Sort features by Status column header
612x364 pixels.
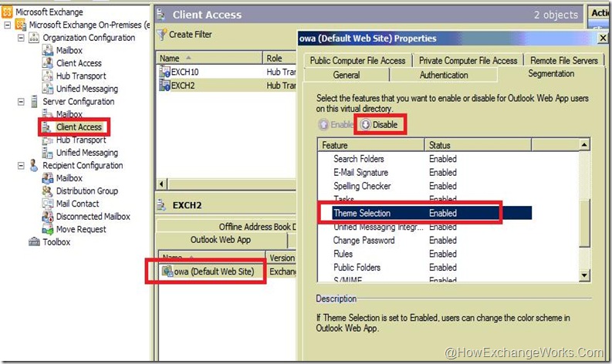478,145
